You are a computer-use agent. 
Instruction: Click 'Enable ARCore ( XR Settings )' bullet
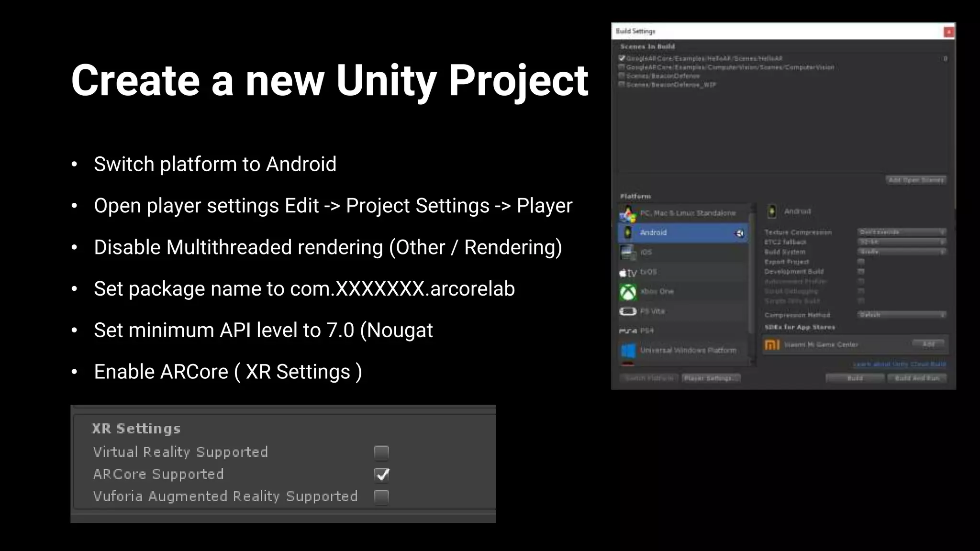pyautogui.click(x=228, y=372)
